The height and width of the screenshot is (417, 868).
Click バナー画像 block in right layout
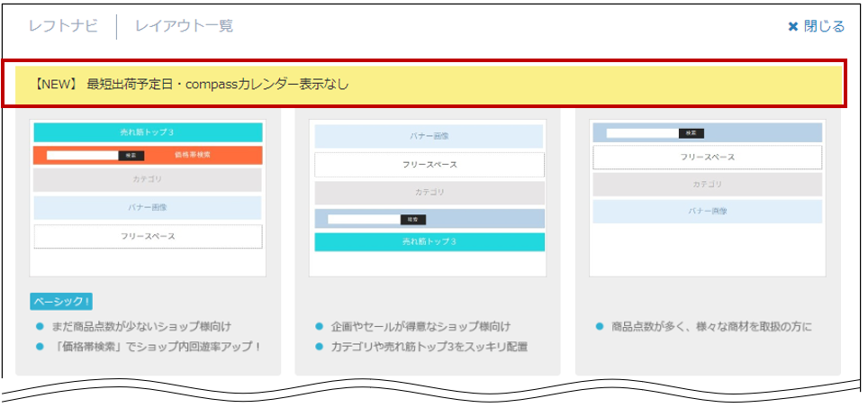coord(708,211)
